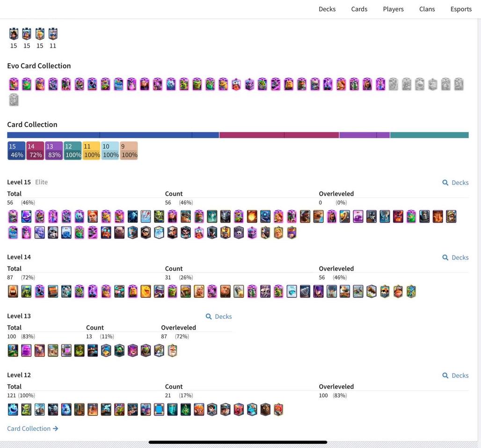The image size is (481, 448).
Task: Open the Goblins card in Level 15
Action: click(159, 217)
